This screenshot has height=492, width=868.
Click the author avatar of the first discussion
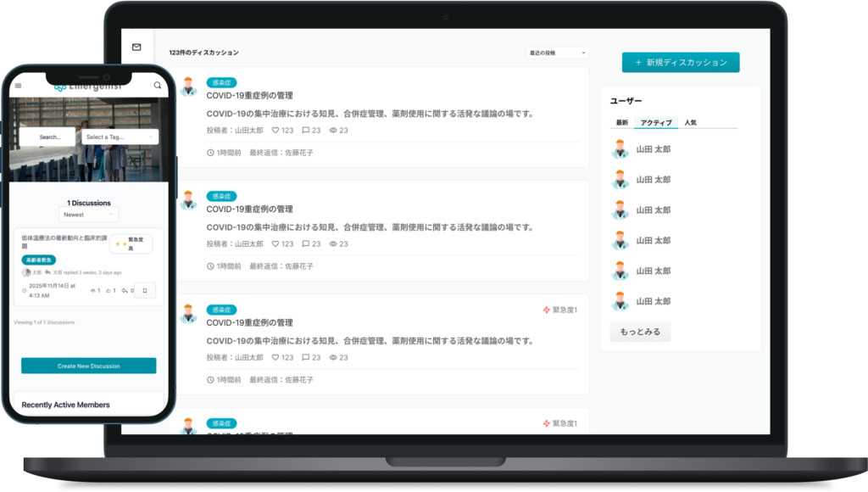[x=188, y=87]
